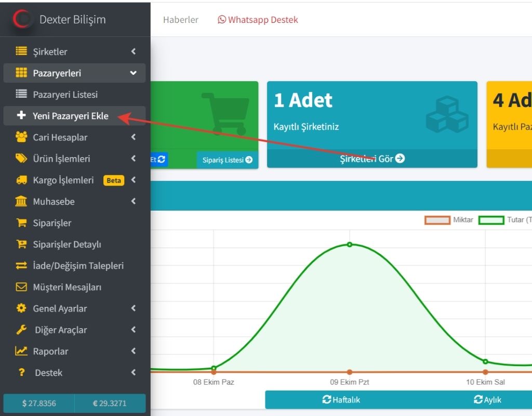Open the Whatsapp Destek link
Screen dimensions: 532x416
tap(258, 20)
